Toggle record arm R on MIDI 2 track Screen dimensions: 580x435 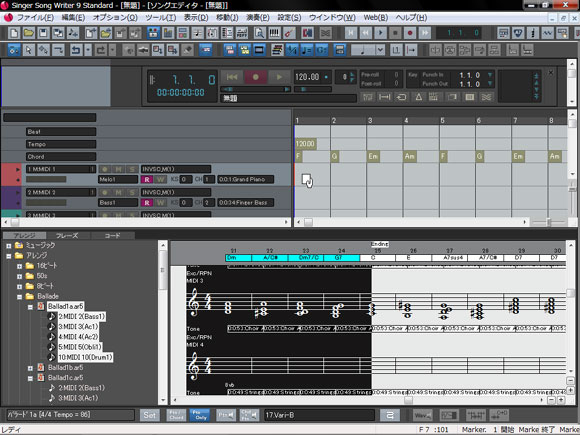pyautogui.click(x=147, y=203)
